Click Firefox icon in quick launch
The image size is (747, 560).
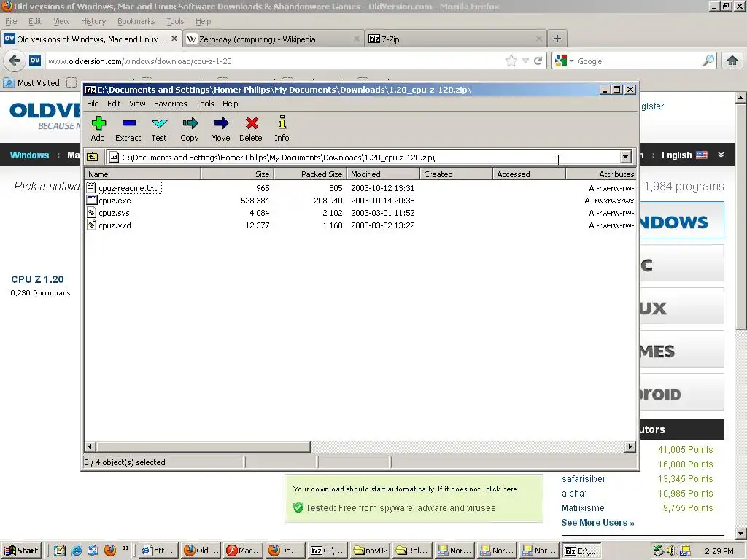tap(110, 551)
